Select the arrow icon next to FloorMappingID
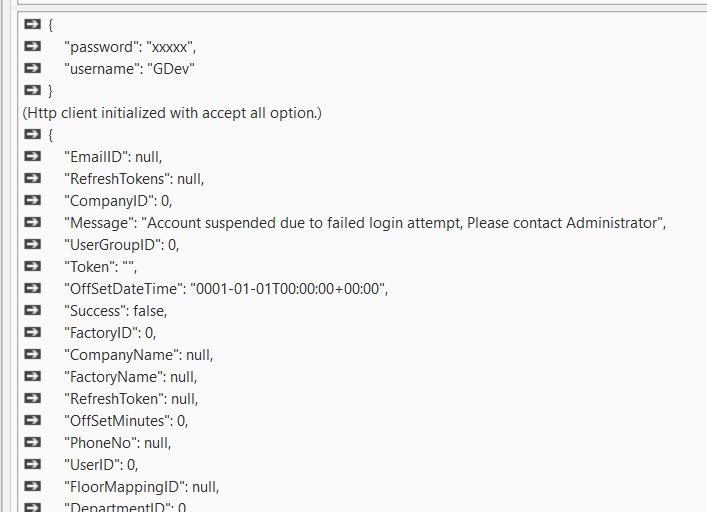This screenshot has width=707, height=512. point(32,486)
